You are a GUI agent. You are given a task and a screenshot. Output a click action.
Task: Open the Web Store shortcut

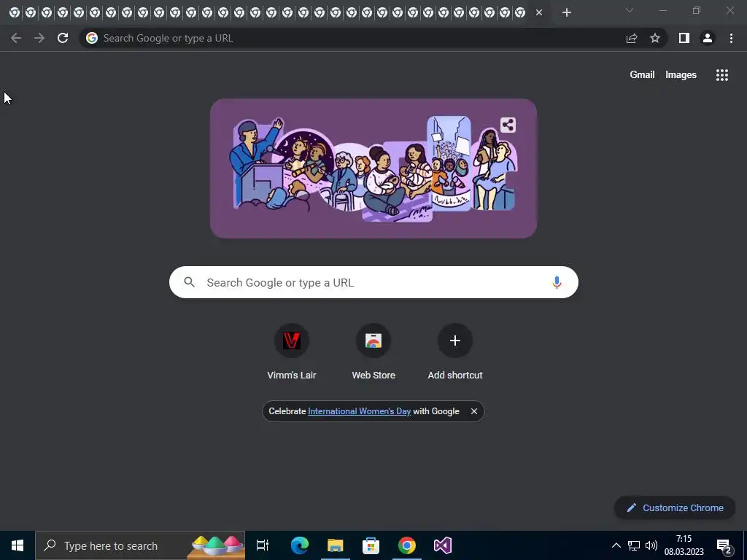[x=373, y=352]
